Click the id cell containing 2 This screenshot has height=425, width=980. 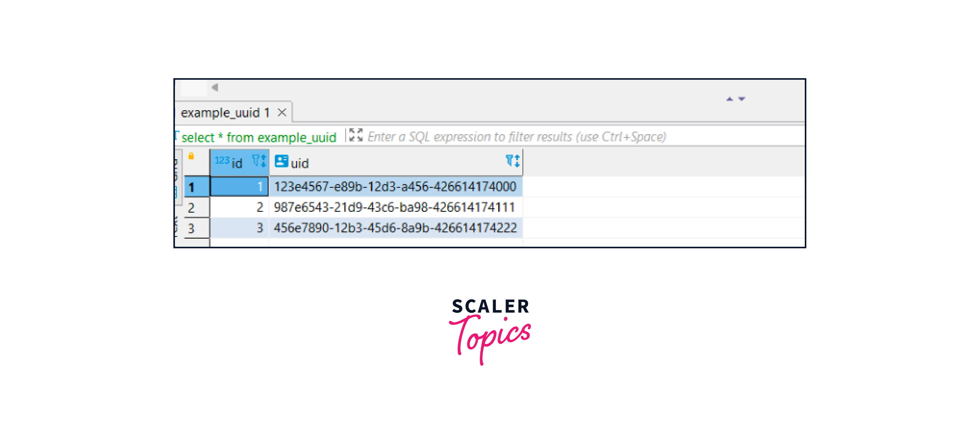click(240, 207)
